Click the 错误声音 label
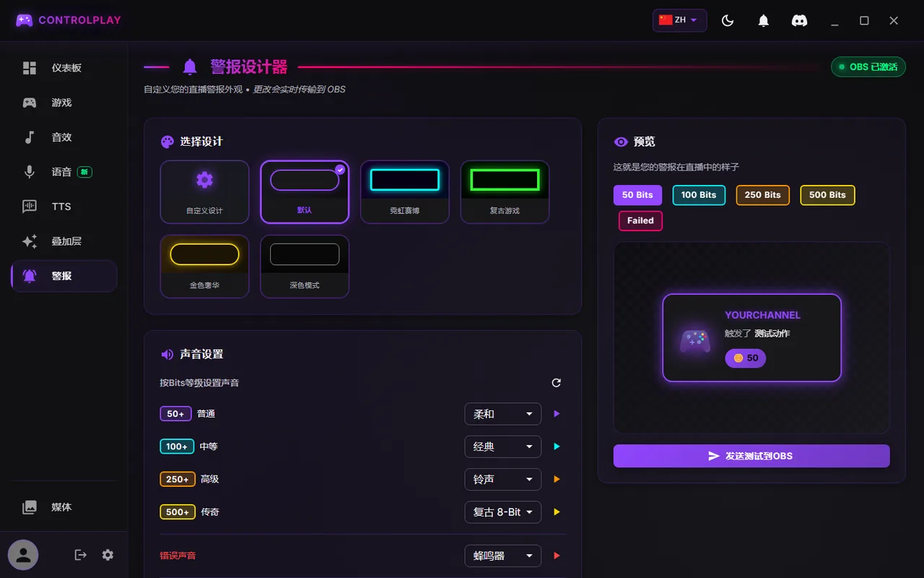The image size is (924, 578). 178,556
